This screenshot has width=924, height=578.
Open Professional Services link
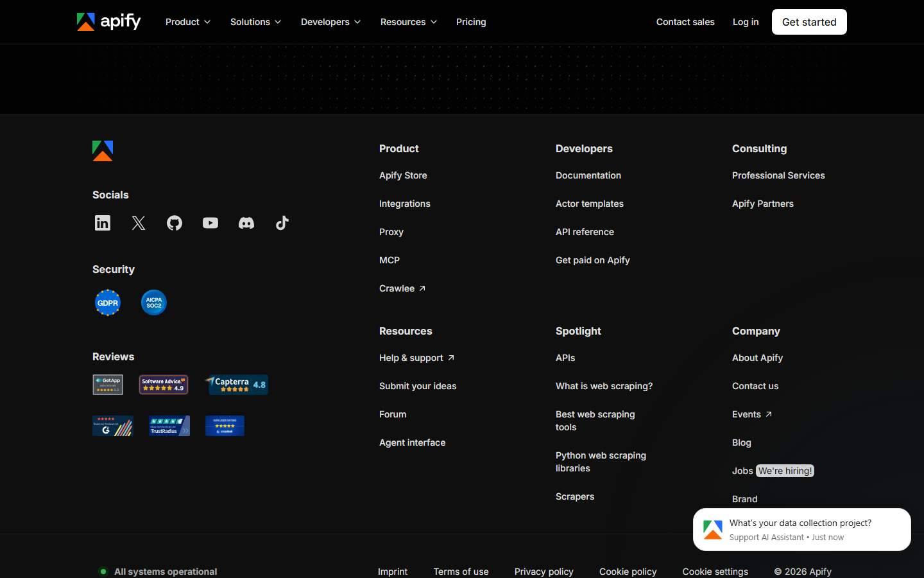(778, 175)
